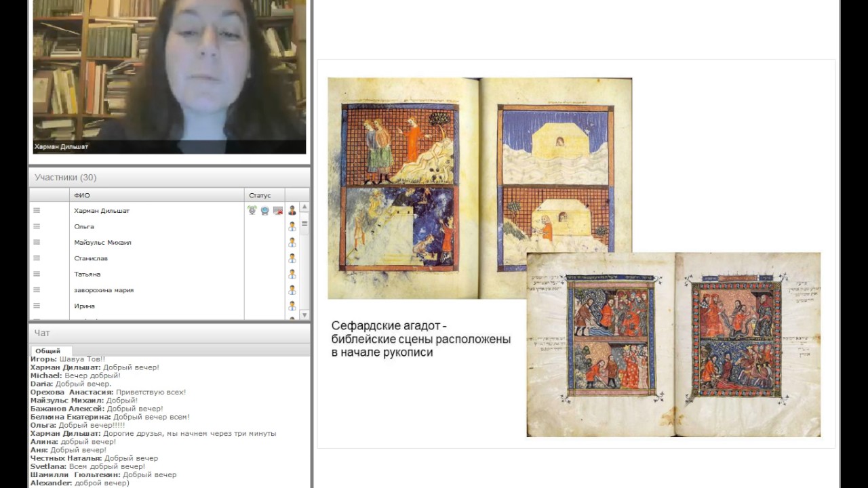Image resolution: width=868 pixels, height=488 pixels.
Task: Click the microphone status icon of Харман Дильшат
Action: click(252, 211)
